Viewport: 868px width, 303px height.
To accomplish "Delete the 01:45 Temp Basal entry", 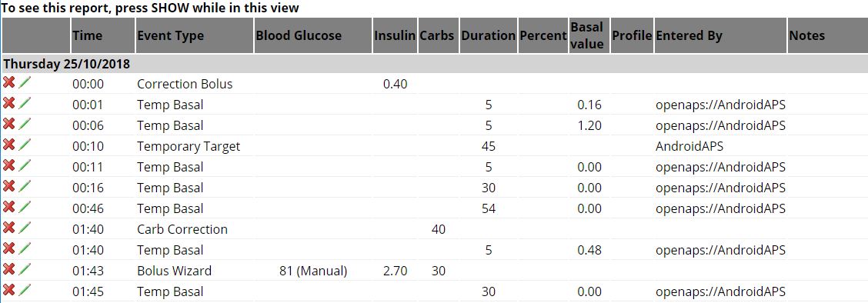I will [x=9, y=289].
